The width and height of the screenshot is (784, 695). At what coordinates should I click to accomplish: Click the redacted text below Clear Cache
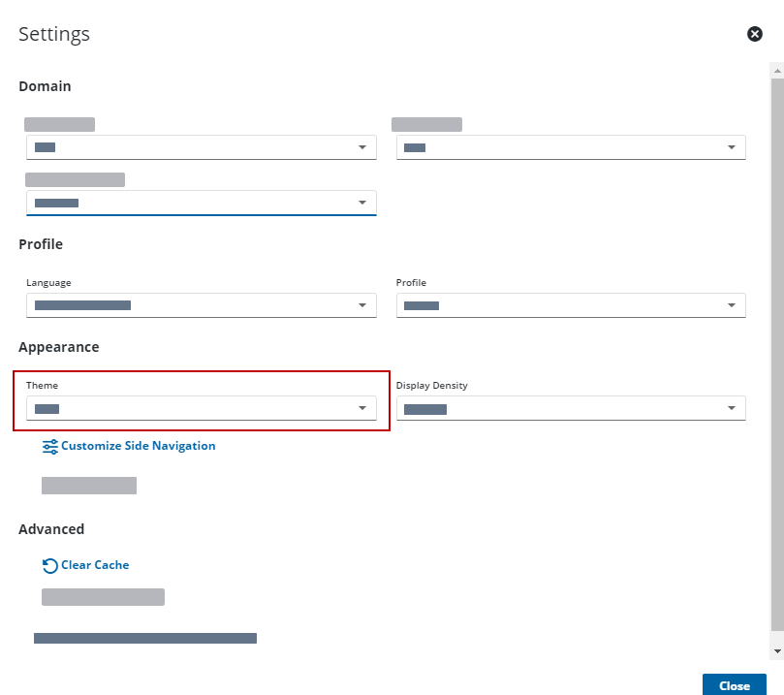(103, 597)
